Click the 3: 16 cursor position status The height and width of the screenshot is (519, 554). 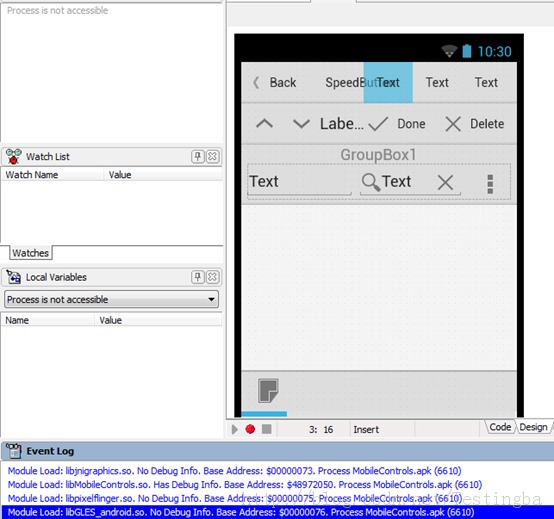[x=321, y=429]
